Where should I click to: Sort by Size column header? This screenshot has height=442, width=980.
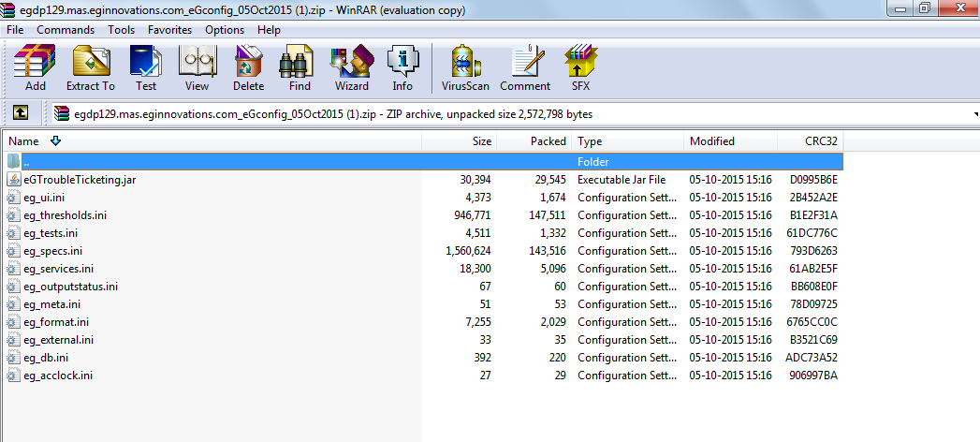tap(460, 141)
